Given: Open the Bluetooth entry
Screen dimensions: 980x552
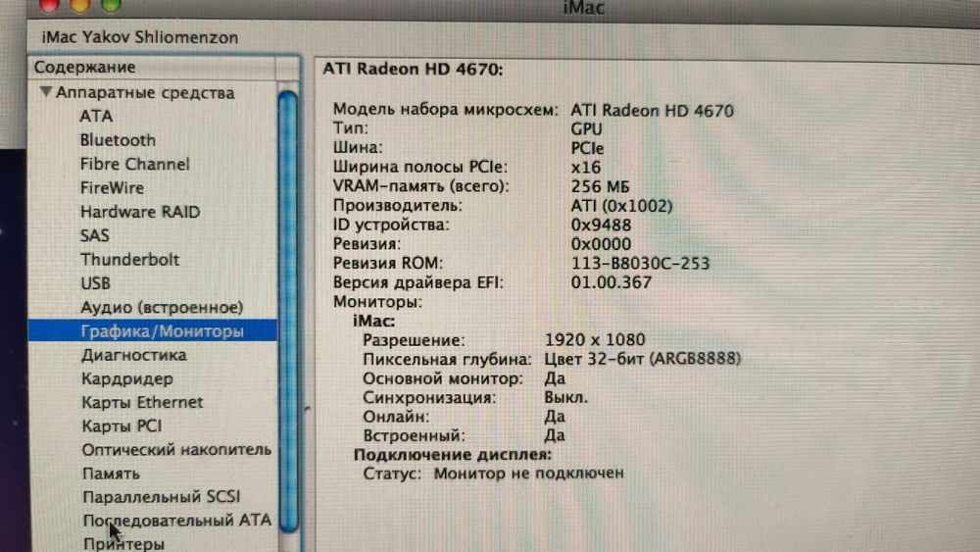Looking at the screenshot, I should click(118, 140).
